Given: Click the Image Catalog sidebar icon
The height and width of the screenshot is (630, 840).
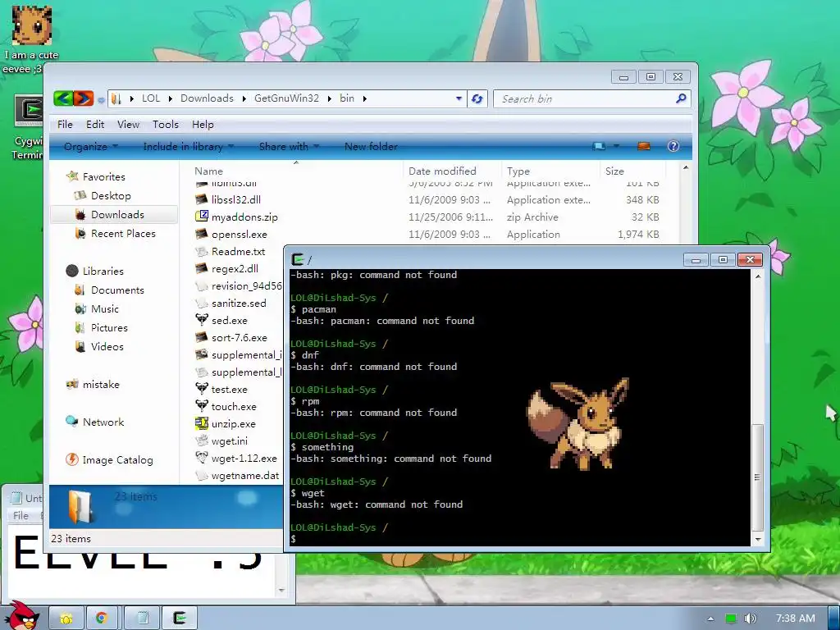Looking at the screenshot, I should coord(72,459).
